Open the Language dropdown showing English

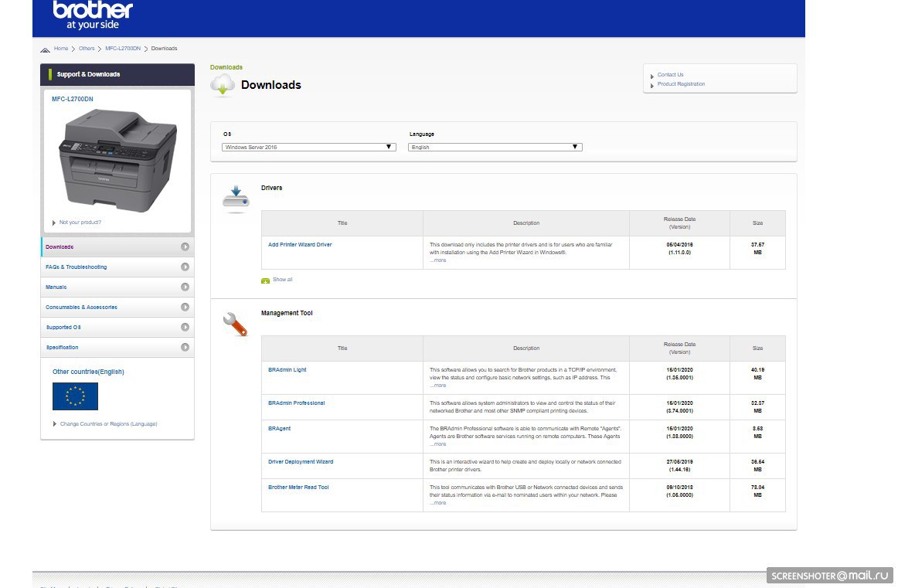(495, 147)
